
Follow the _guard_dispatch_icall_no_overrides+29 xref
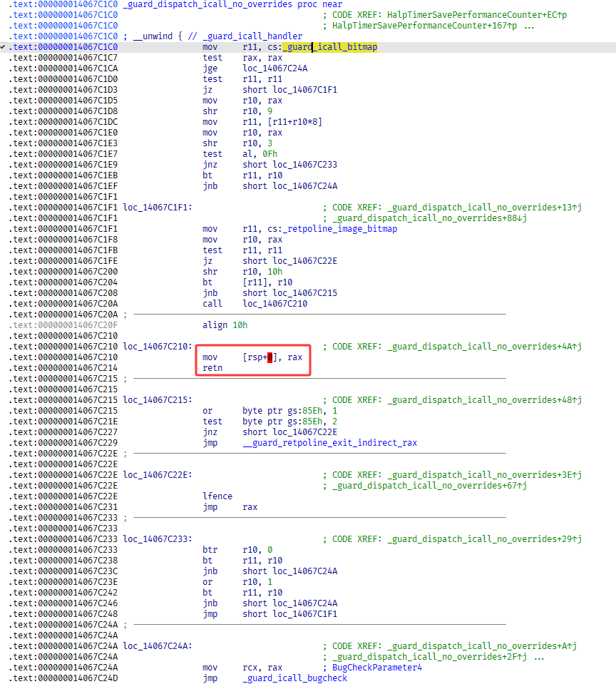(x=484, y=539)
